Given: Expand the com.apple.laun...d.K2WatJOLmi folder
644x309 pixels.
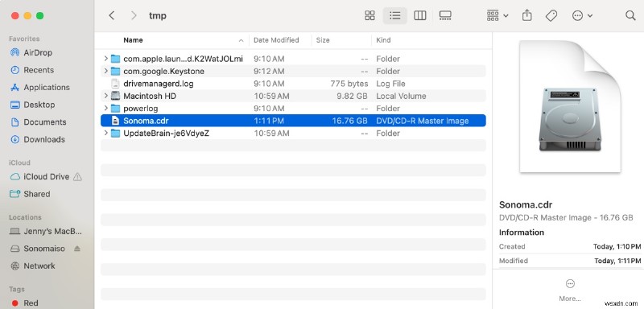Looking at the screenshot, I should pyautogui.click(x=105, y=59).
